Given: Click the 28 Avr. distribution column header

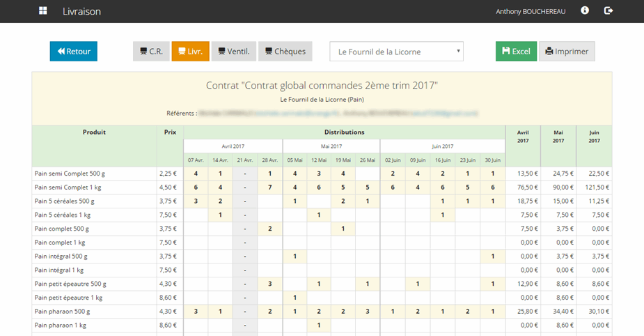Looking at the screenshot, I should pos(269,160).
